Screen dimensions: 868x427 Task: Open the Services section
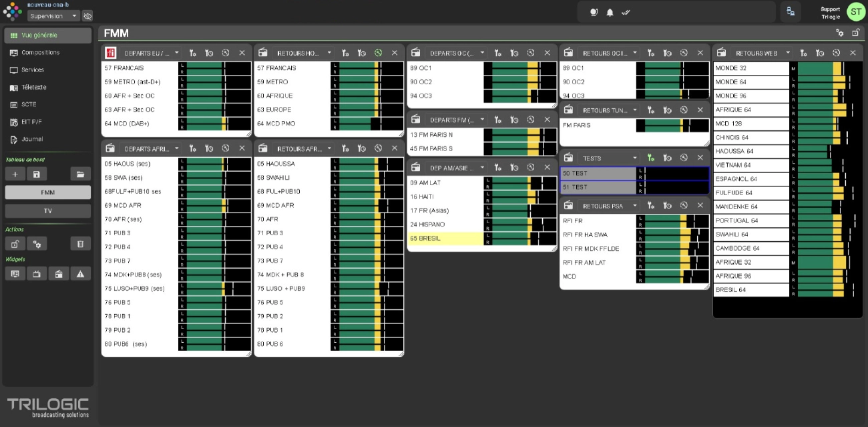coord(48,70)
